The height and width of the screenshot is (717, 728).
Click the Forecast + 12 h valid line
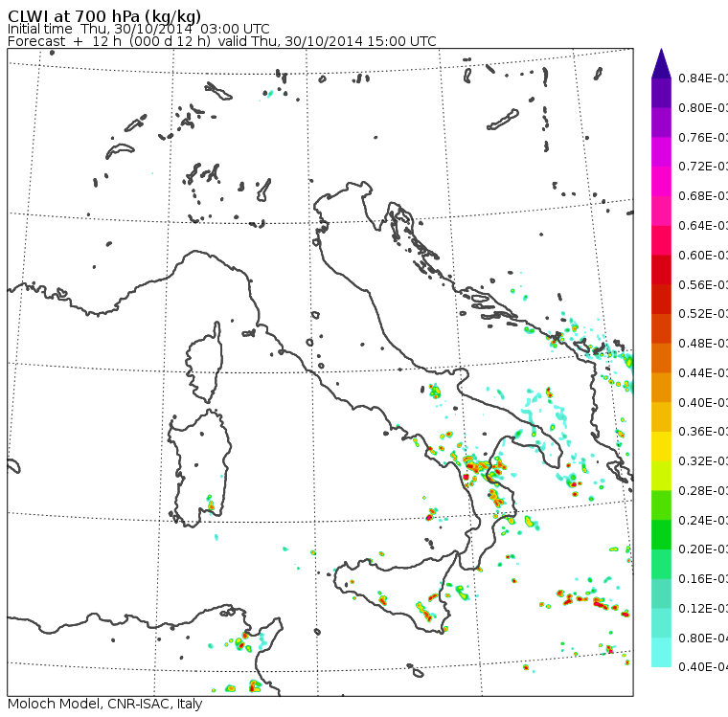tap(222, 41)
